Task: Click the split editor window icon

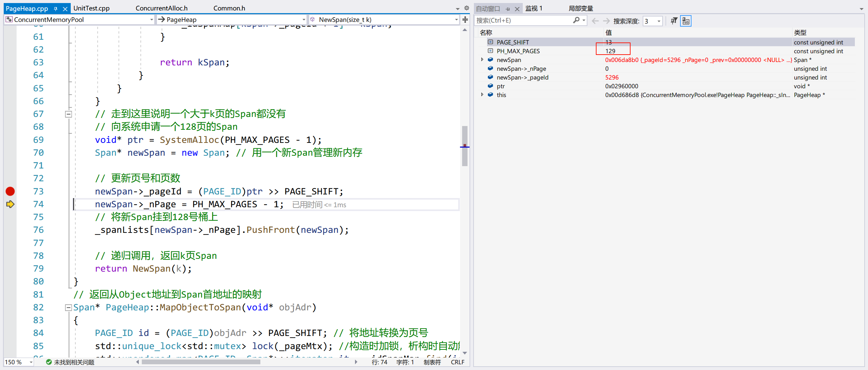Action: click(x=465, y=20)
